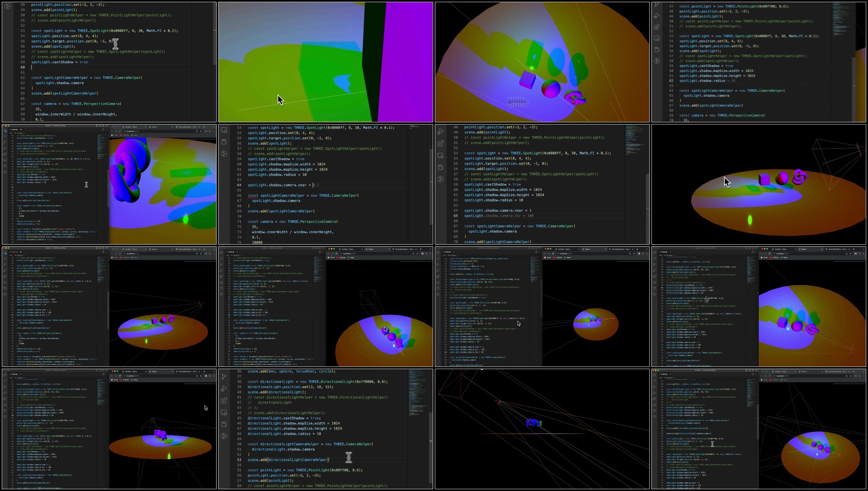
Task: Switch to Untitled Figma tab above torus close-up
Action: coord(131,127)
